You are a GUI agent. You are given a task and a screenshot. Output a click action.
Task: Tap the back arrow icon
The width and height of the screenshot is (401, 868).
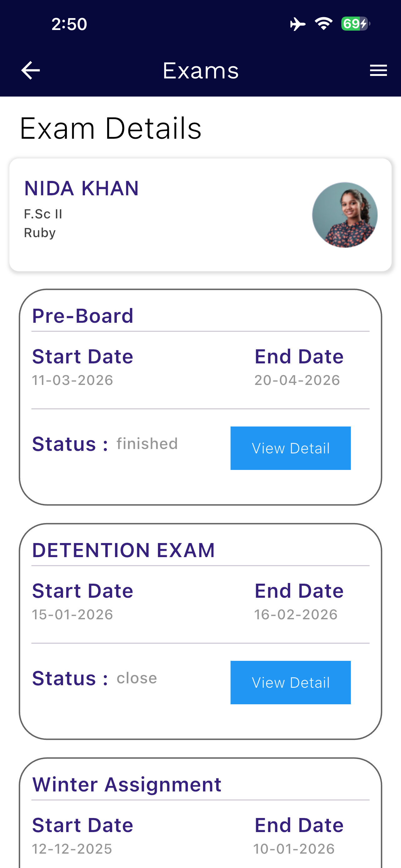(30, 70)
